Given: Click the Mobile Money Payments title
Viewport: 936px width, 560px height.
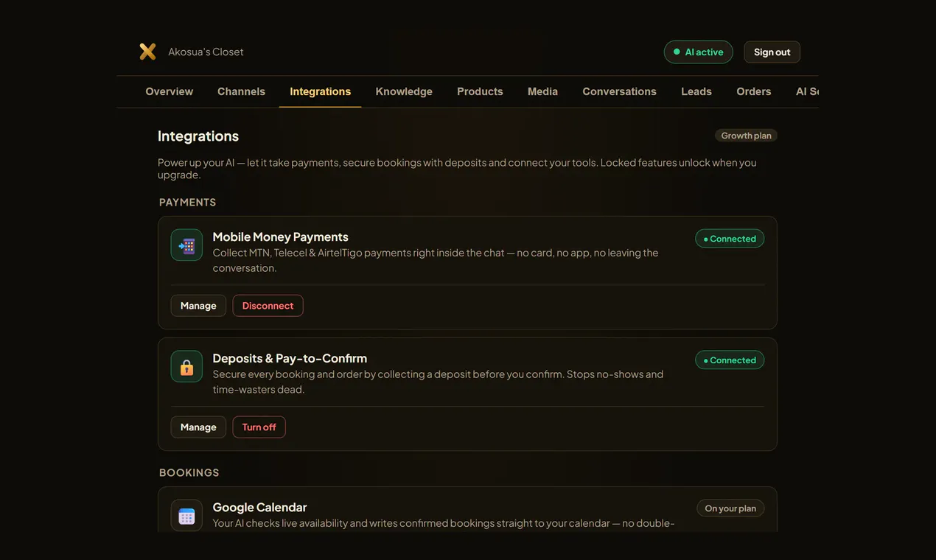Looking at the screenshot, I should (280, 237).
